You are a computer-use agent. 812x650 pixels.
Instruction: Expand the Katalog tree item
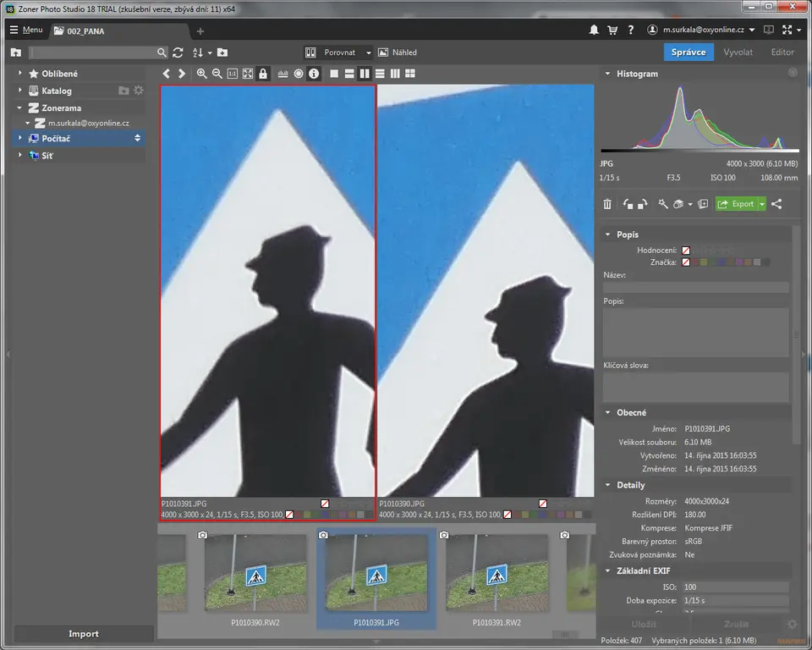[x=20, y=91]
